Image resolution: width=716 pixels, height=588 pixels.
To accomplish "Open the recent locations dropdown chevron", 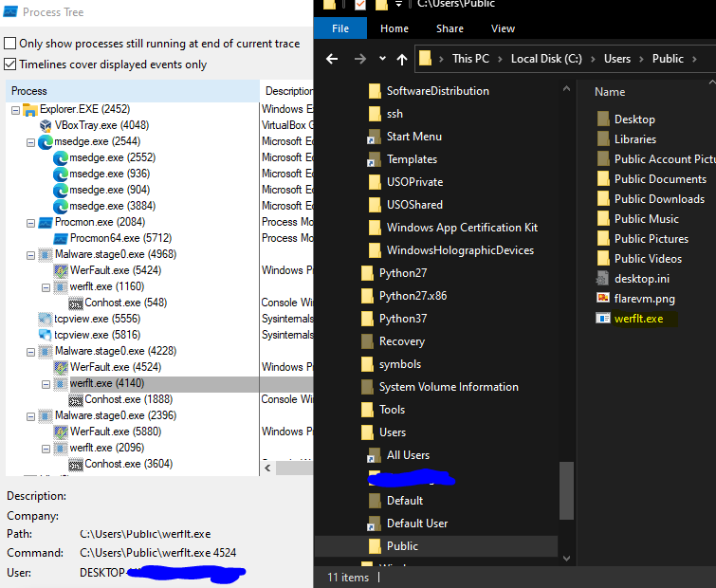I will 383,58.
